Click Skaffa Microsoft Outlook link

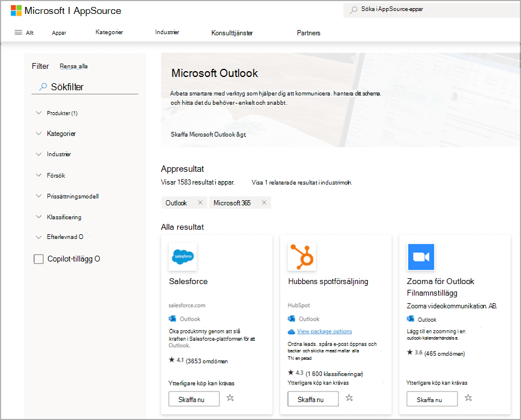click(208, 134)
